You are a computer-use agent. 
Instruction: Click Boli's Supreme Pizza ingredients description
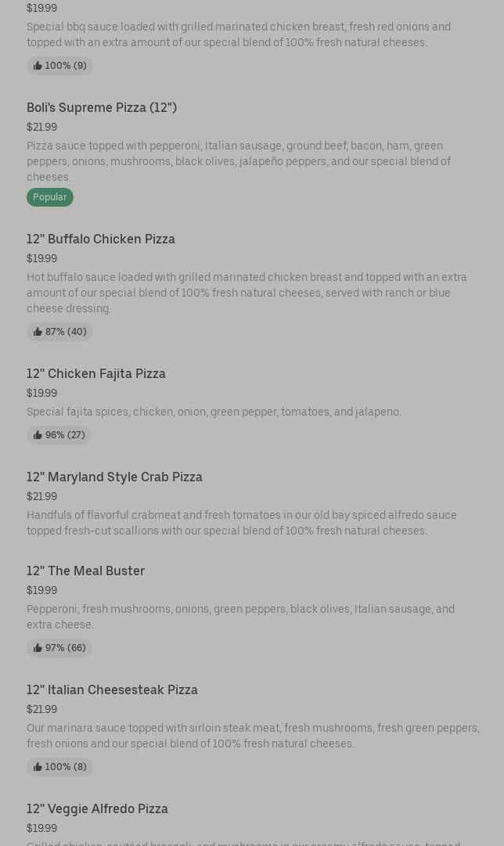pyautogui.click(x=239, y=161)
